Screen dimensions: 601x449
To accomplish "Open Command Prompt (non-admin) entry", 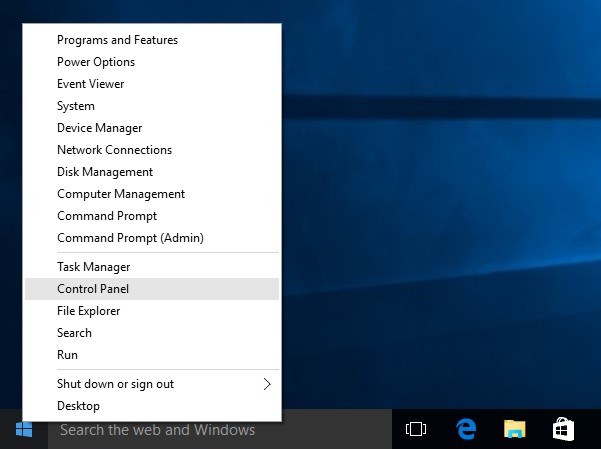I will click(152, 215).
